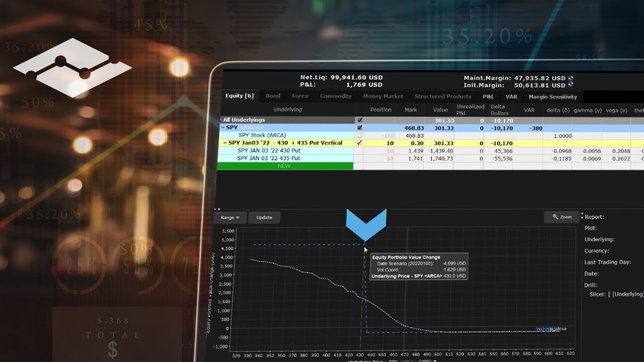Toggle the All Underlyings checkbox
644x362 pixels.
pos(359,120)
